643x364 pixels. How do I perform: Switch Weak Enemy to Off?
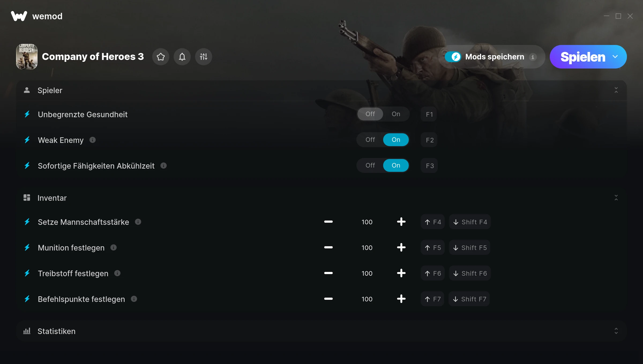[370, 140]
